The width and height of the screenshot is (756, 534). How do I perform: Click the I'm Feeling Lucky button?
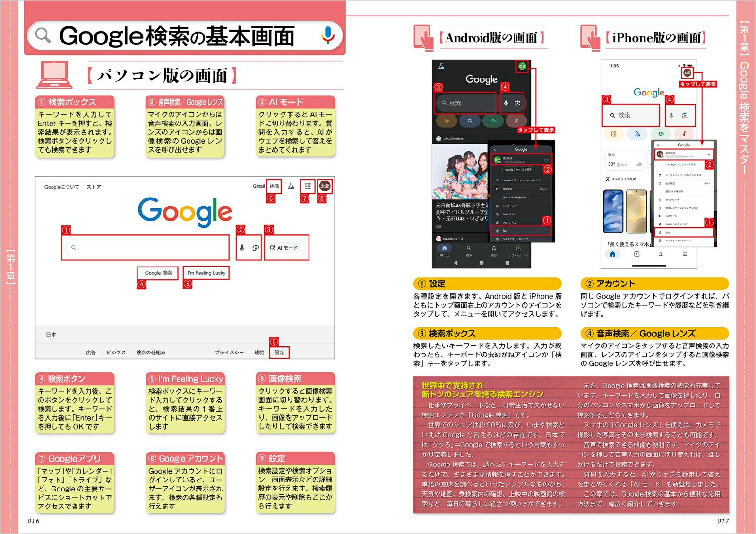(x=206, y=273)
